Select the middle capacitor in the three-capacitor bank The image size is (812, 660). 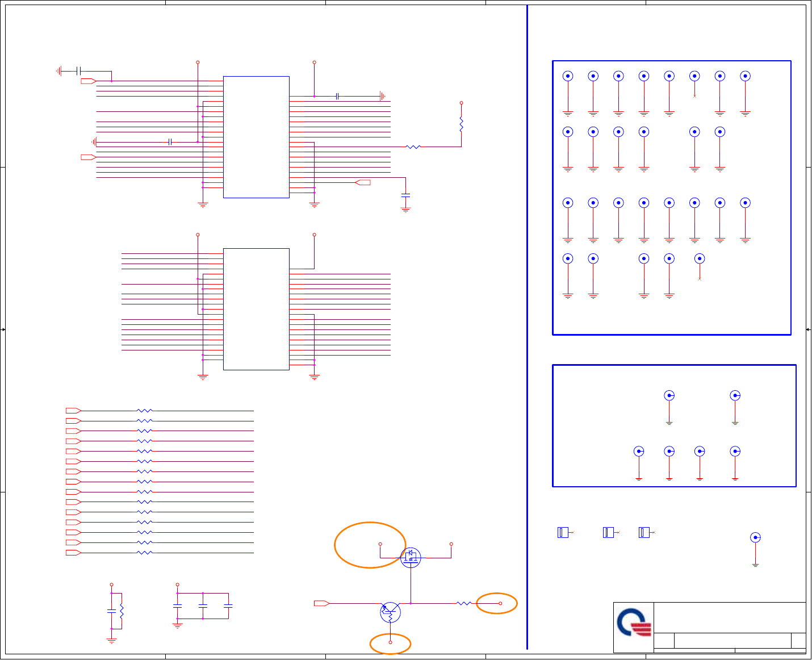pyautogui.click(x=203, y=606)
